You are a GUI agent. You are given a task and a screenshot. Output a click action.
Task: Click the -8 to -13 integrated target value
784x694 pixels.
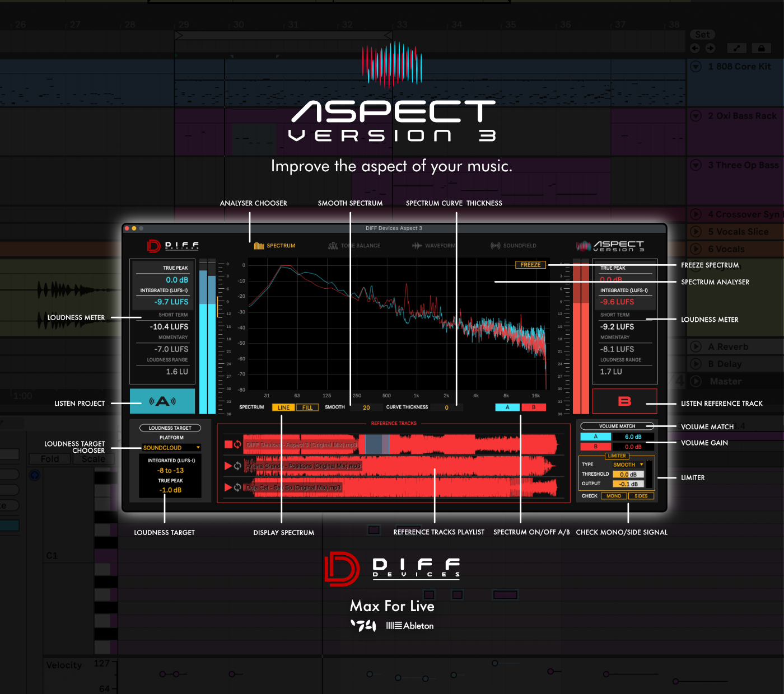(170, 471)
